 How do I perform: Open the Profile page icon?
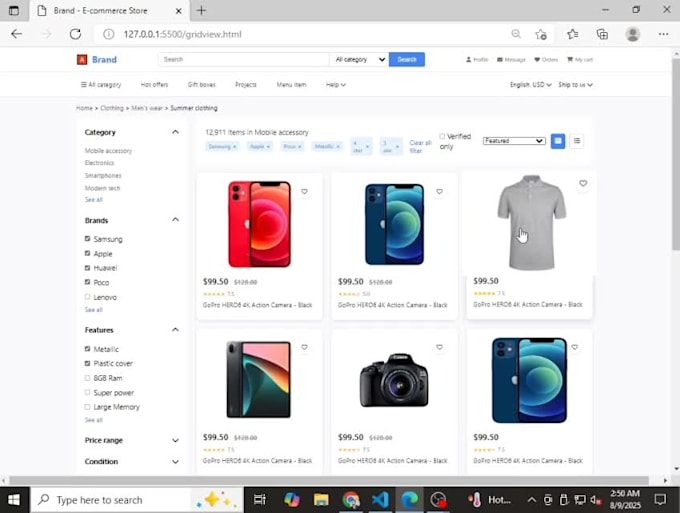click(x=477, y=60)
